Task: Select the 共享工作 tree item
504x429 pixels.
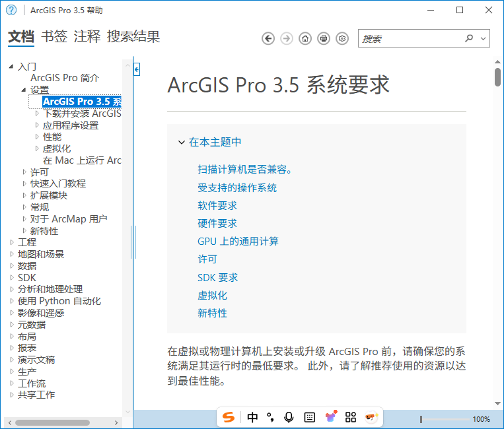Action: (x=36, y=395)
